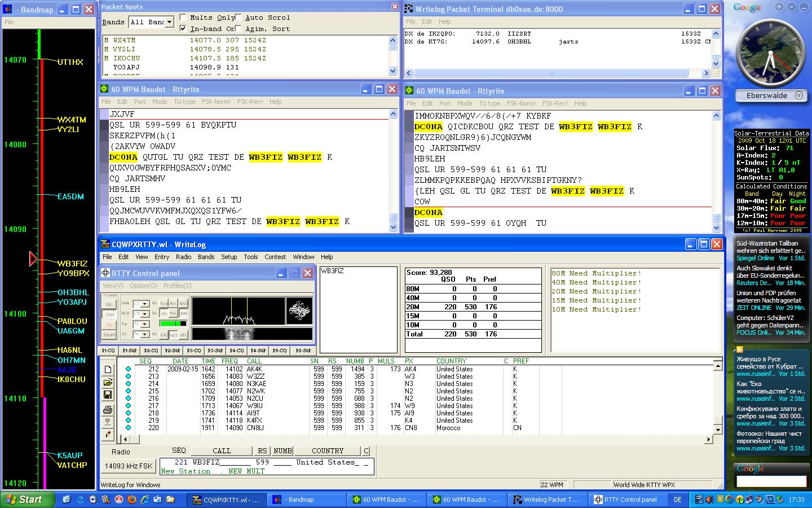The height and width of the screenshot is (508, 812).
Task: Enable the Mults Only checkbox
Action: (x=183, y=17)
